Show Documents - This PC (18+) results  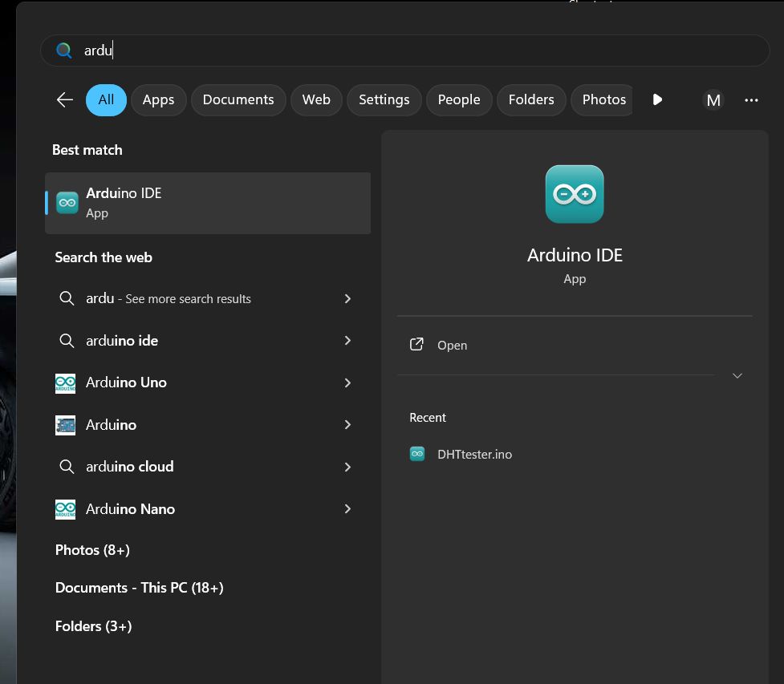[140, 588]
